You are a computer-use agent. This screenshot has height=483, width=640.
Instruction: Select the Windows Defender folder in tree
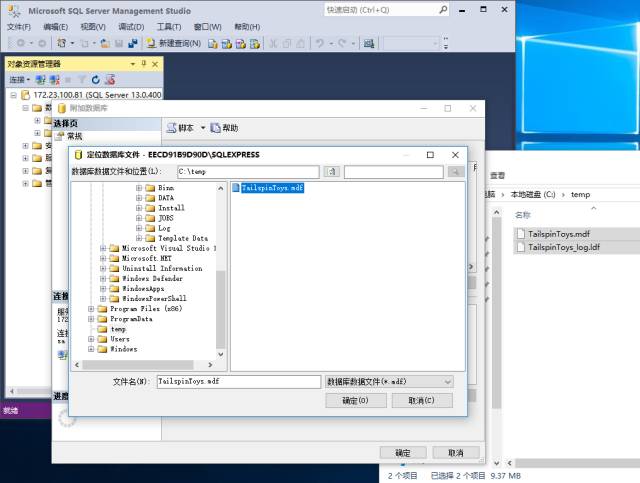pyautogui.click(x=153, y=278)
